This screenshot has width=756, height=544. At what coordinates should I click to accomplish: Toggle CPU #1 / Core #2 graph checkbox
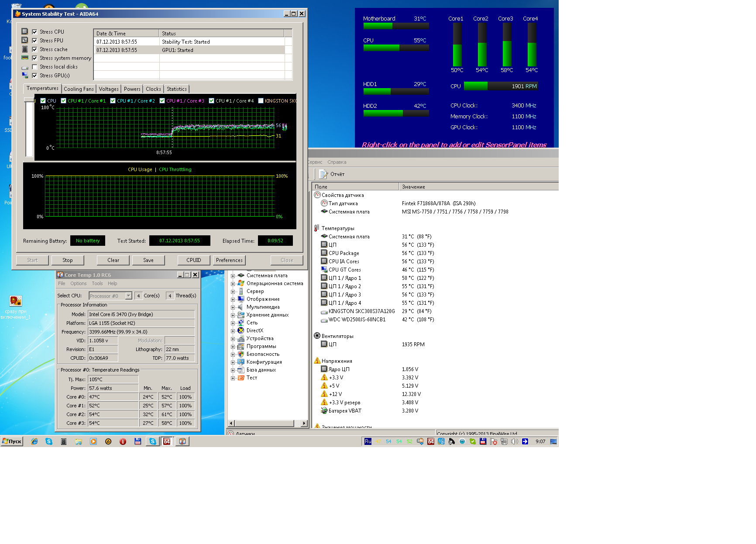point(113,101)
